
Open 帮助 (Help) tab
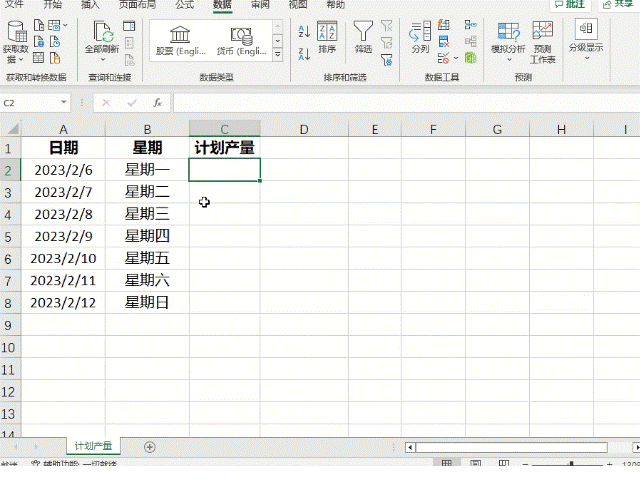point(336,4)
